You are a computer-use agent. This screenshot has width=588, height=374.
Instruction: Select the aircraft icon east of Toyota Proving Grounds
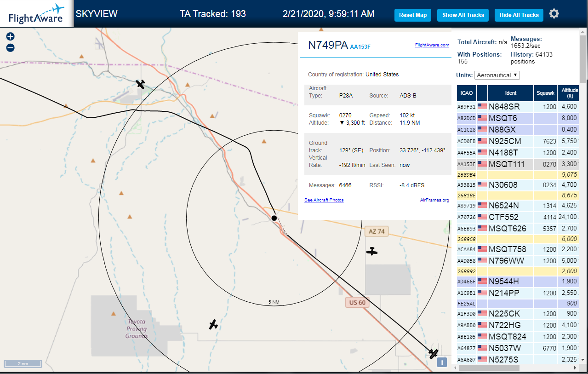(213, 324)
